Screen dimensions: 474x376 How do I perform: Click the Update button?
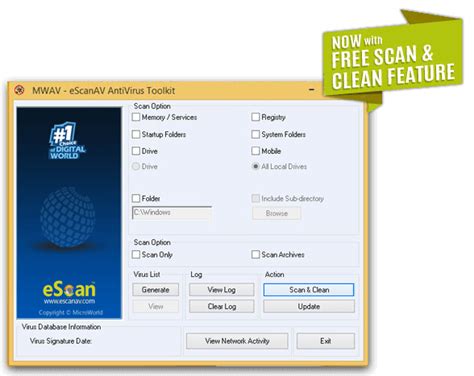tap(309, 306)
